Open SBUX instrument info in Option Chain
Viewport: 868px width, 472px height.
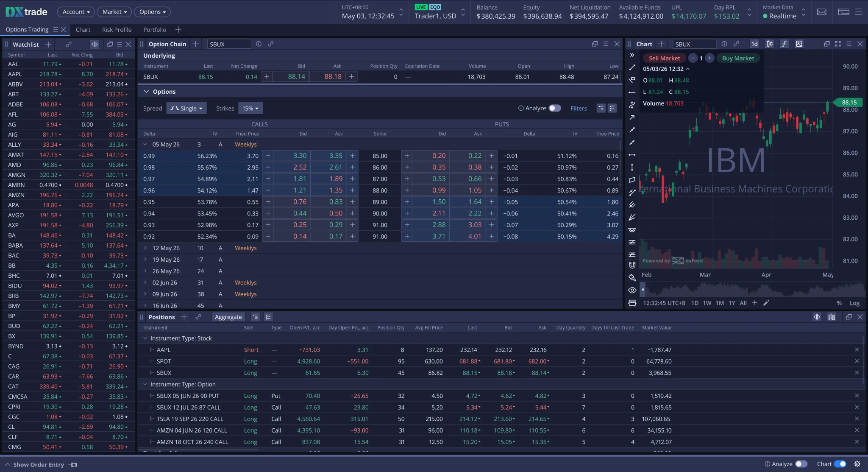(x=259, y=44)
